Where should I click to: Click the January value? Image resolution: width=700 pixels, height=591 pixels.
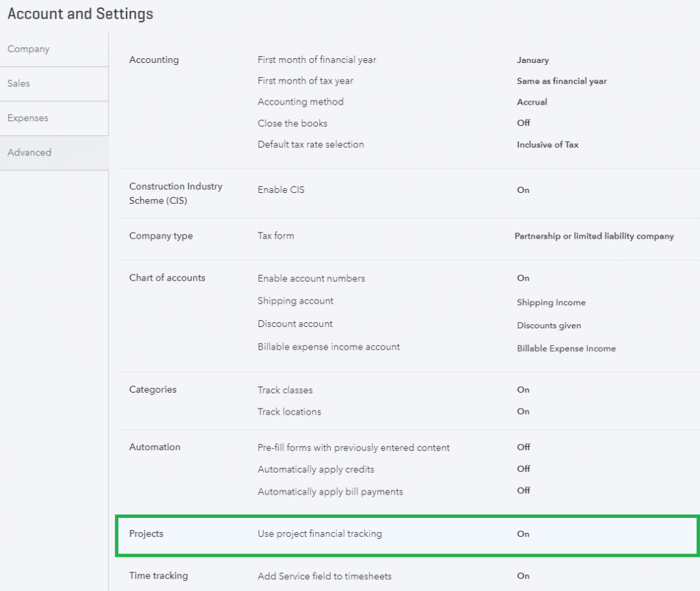[x=533, y=60]
